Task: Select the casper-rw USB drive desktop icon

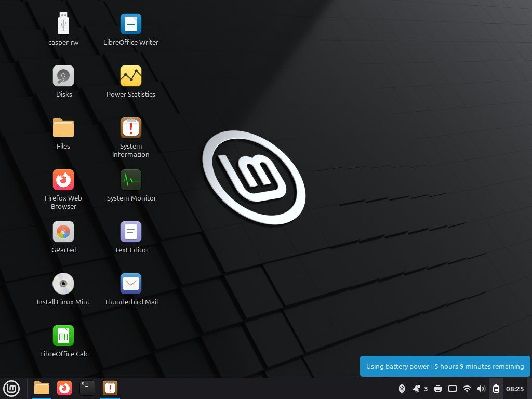Action: pos(63,24)
